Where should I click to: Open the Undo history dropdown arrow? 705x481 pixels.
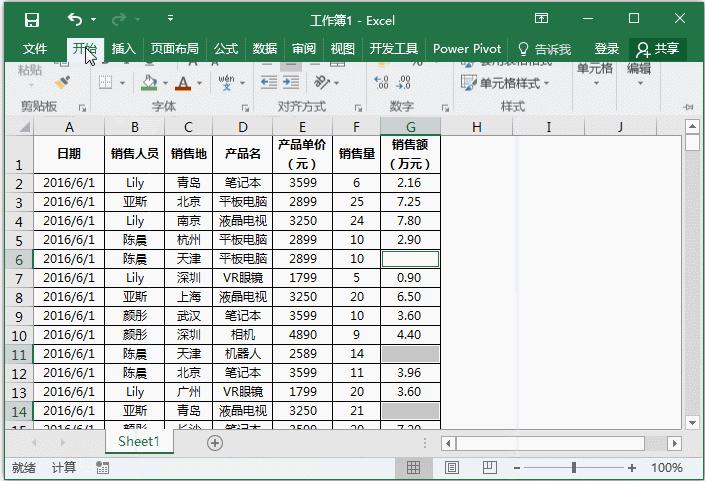click(x=94, y=19)
